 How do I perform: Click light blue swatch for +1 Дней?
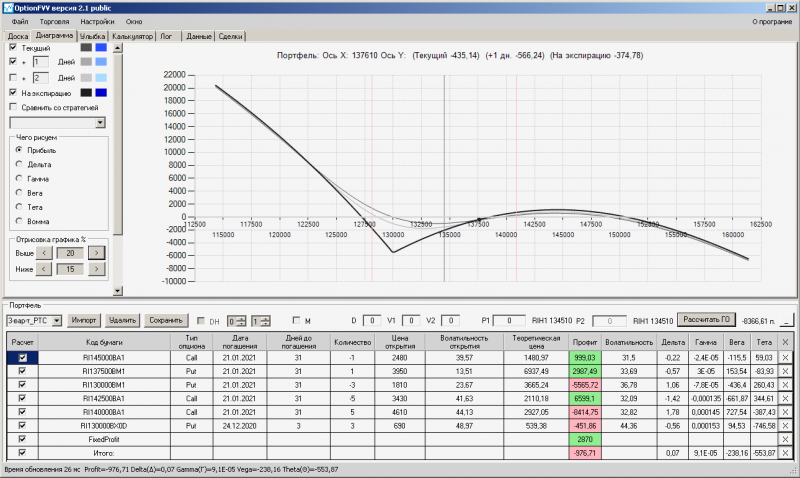(x=101, y=62)
